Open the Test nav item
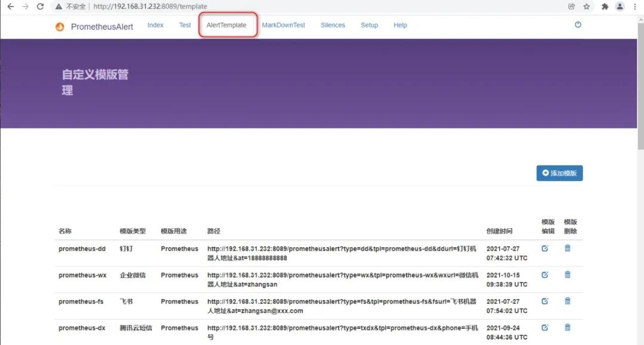Viewport: 644px width, 345px height. pos(185,25)
